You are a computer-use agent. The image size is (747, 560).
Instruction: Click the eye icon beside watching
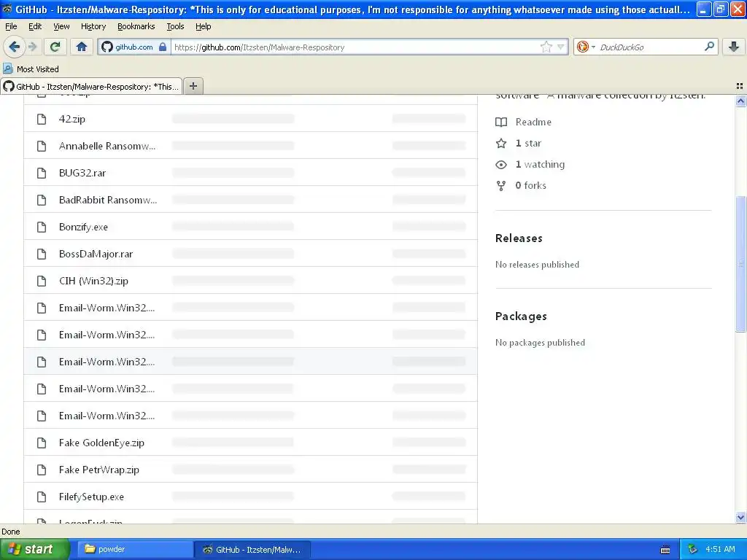501,165
